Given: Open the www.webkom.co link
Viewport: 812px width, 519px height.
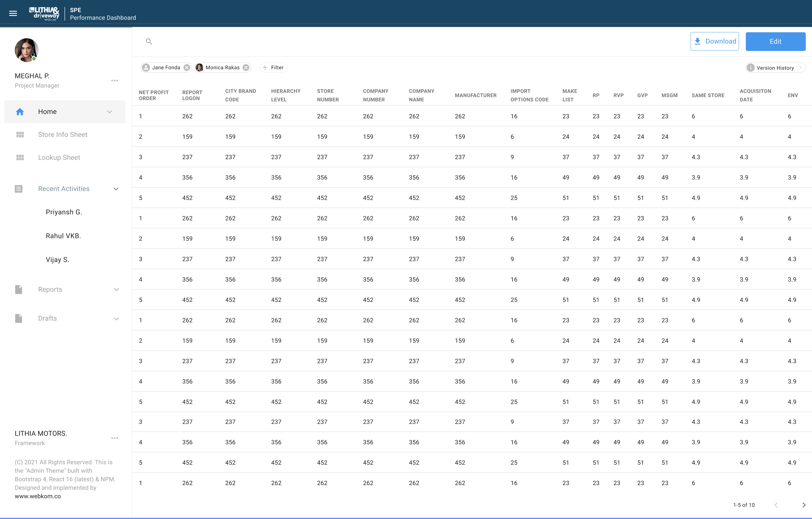Looking at the screenshot, I should point(38,496).
